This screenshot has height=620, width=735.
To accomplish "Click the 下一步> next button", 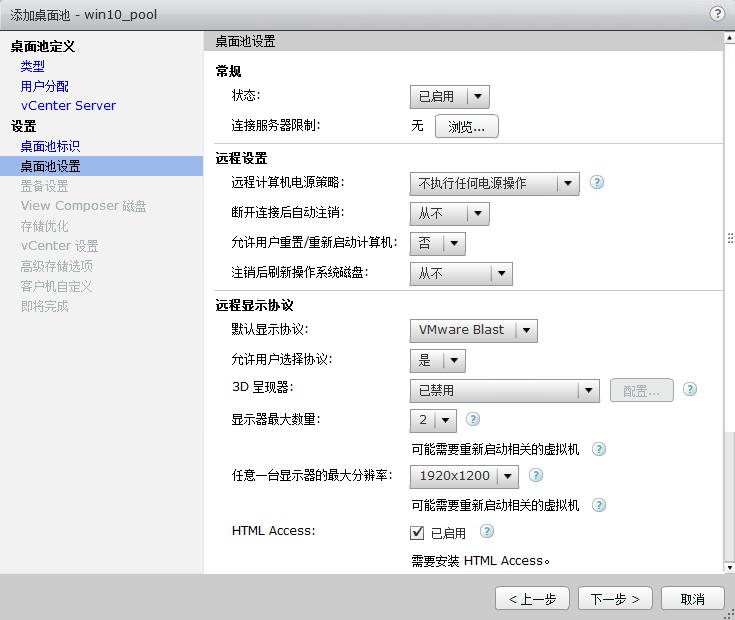I will tap(615, 599).
